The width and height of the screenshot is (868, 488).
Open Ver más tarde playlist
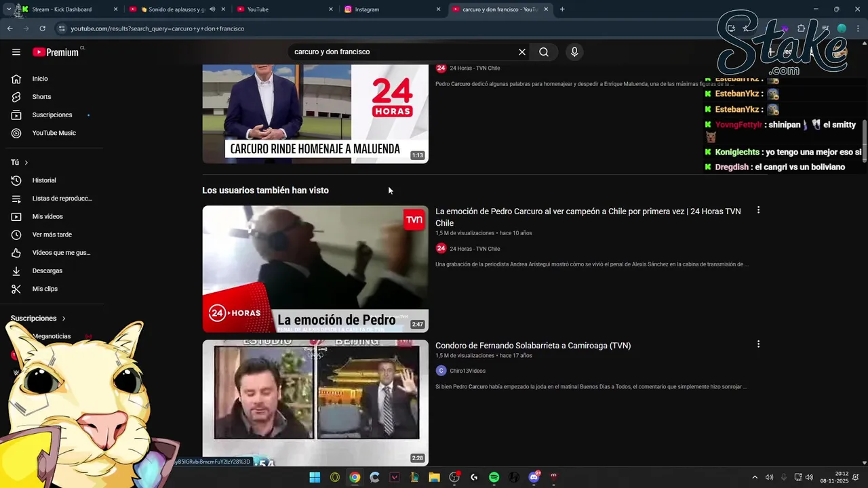pos(52,235)
